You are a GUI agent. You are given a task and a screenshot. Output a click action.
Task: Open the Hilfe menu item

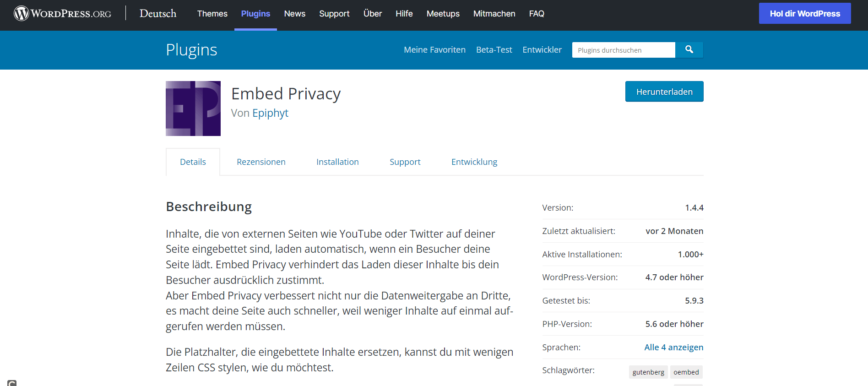[404, 14]
